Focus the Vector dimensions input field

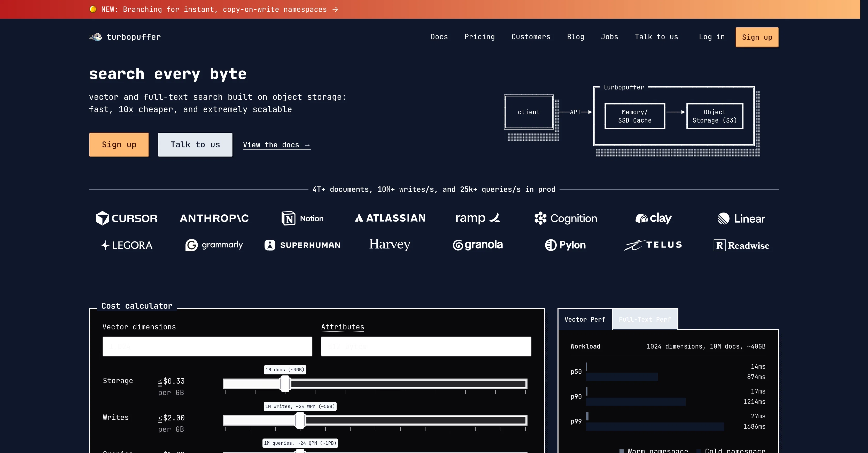tap(207, 346)
